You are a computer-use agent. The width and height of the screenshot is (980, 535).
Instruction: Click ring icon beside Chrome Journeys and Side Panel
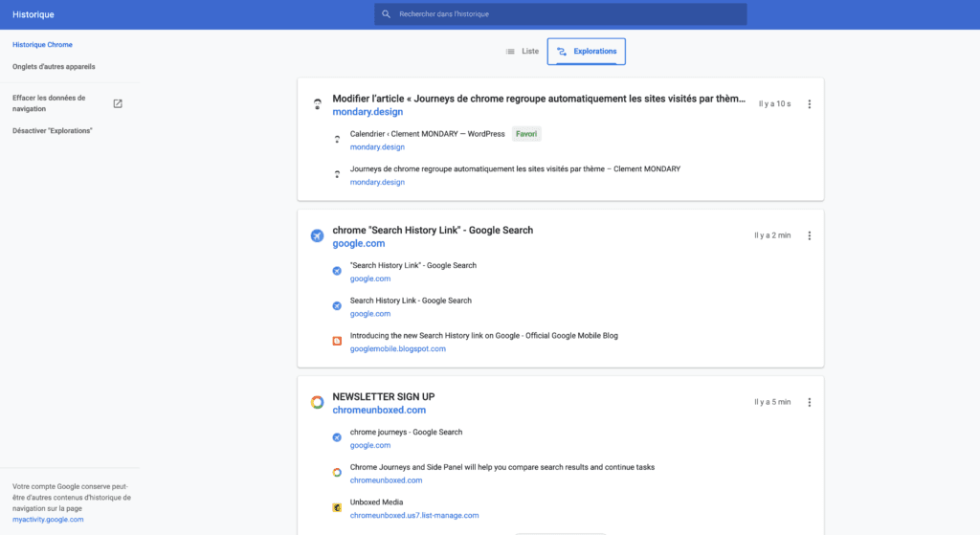coord(337,473)
